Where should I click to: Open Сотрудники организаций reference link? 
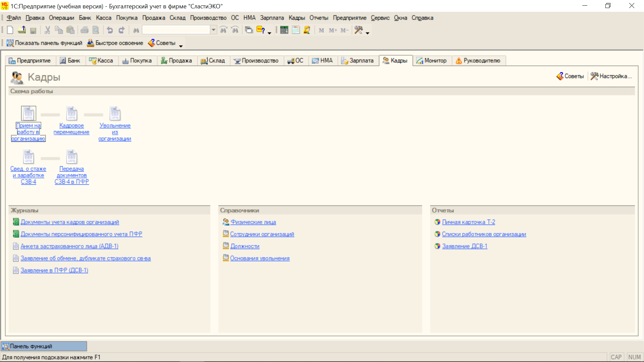(262, 234)
